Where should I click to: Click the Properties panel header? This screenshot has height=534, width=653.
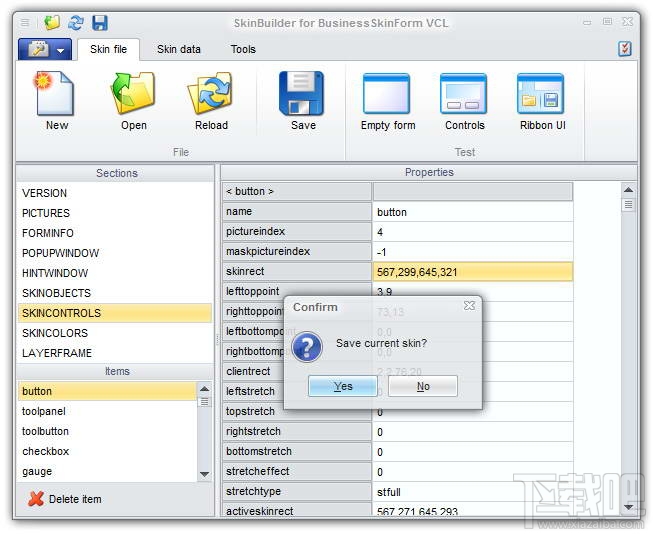429,172
